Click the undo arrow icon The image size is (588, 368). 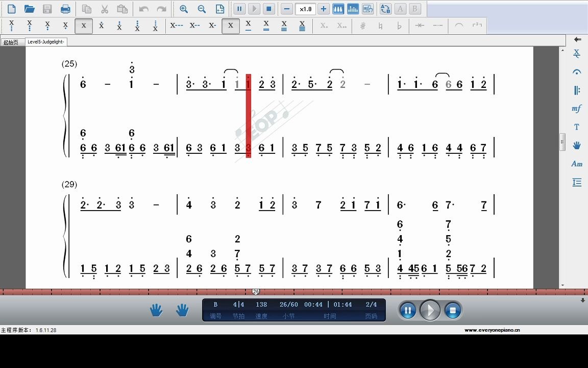[x=143, y=9]
